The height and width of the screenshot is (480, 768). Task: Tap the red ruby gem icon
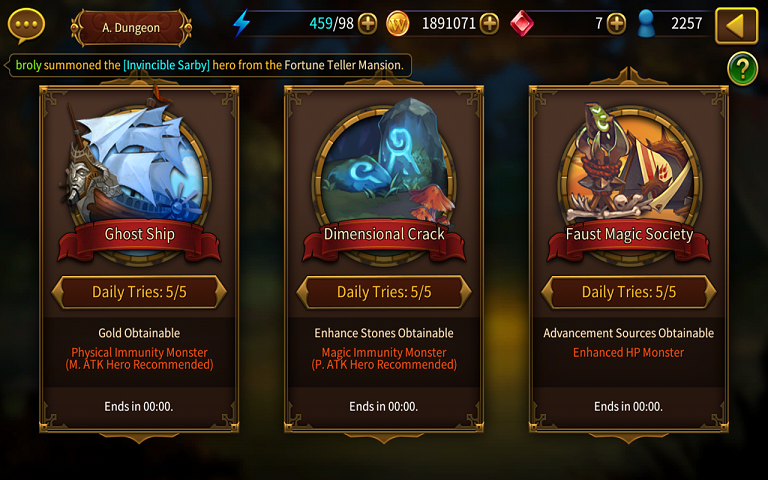(522, 24)
